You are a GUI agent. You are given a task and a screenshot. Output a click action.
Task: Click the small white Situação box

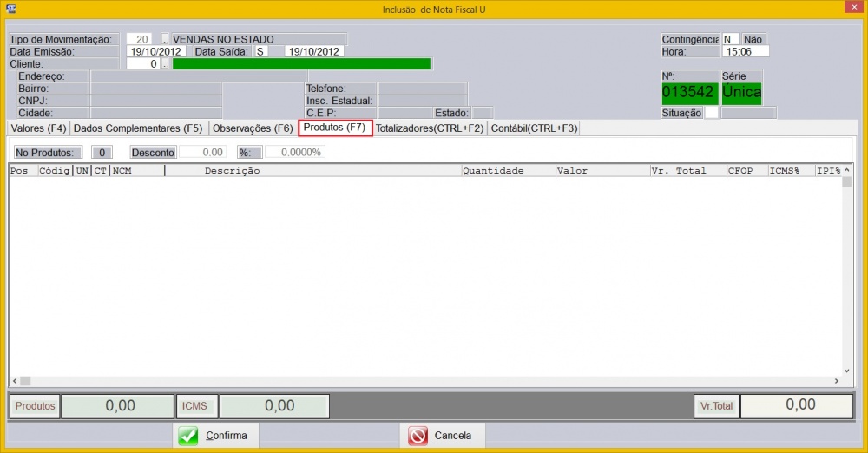[x=711, y=113]
